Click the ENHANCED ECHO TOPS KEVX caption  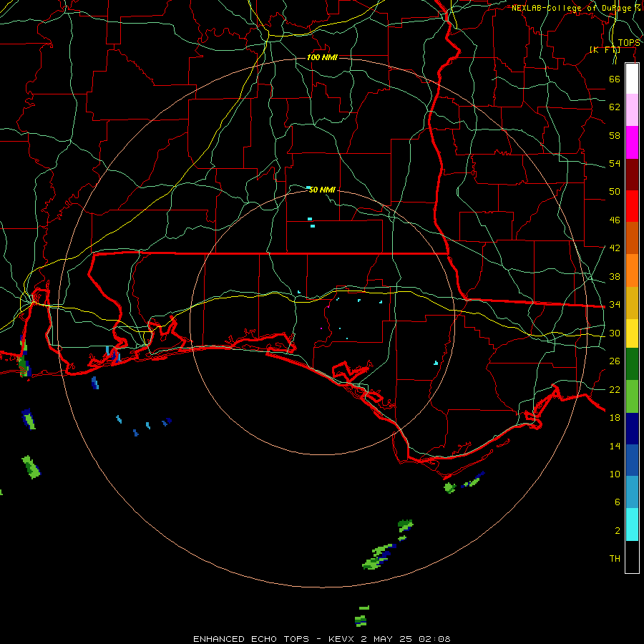point(321,639)
